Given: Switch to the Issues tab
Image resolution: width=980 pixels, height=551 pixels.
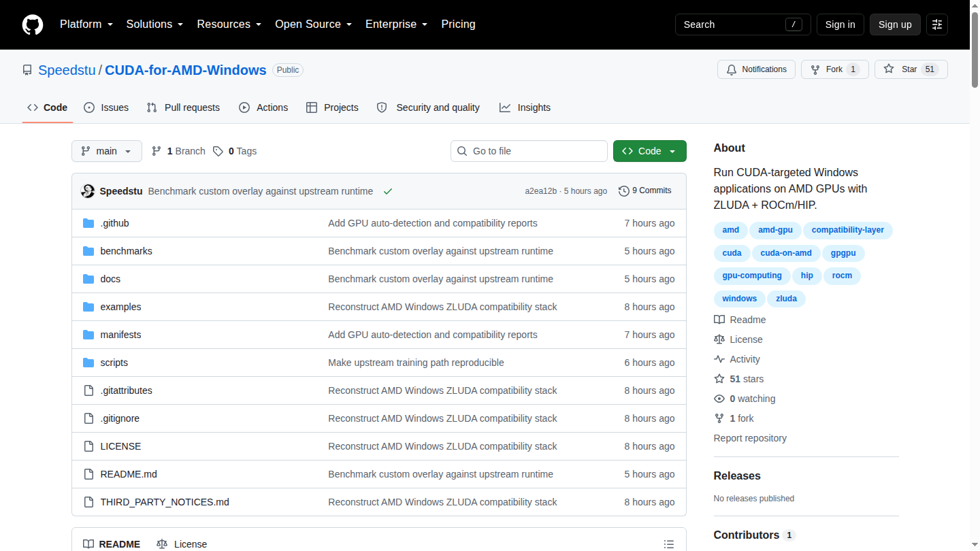Looking at the screenshot, I should coord(106,107).
